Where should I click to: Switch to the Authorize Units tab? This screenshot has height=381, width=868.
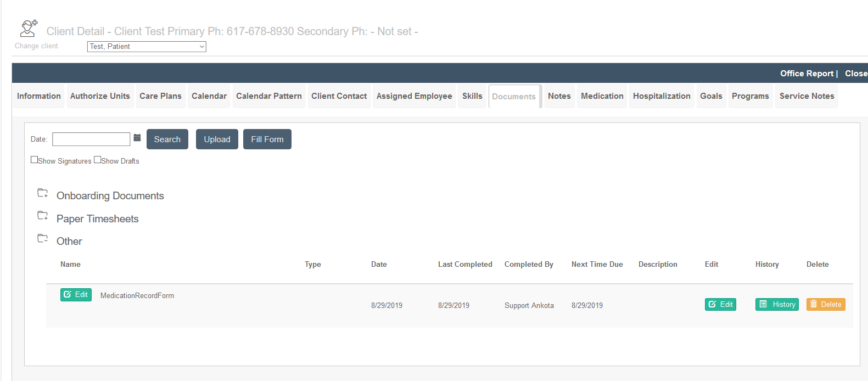point(100,96)
